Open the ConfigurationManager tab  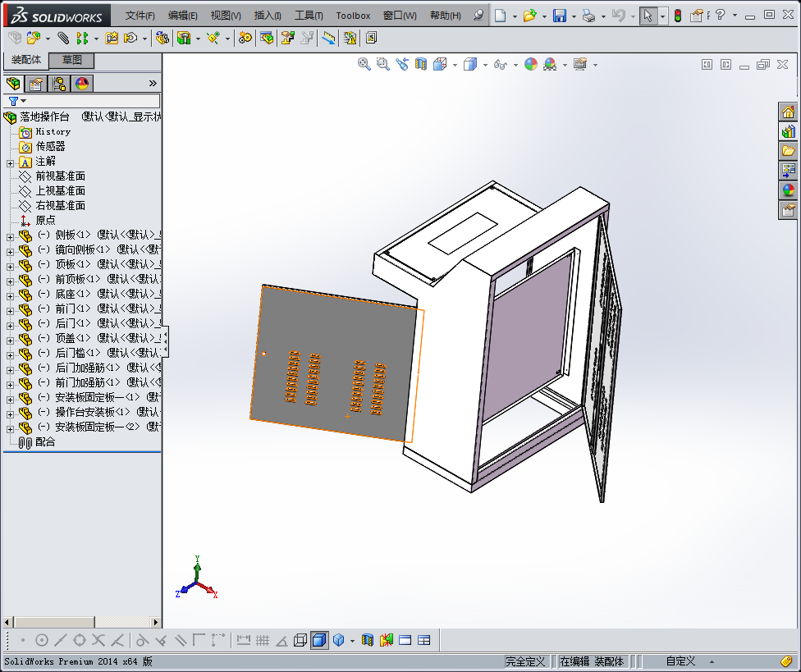(x=59, y=83)
